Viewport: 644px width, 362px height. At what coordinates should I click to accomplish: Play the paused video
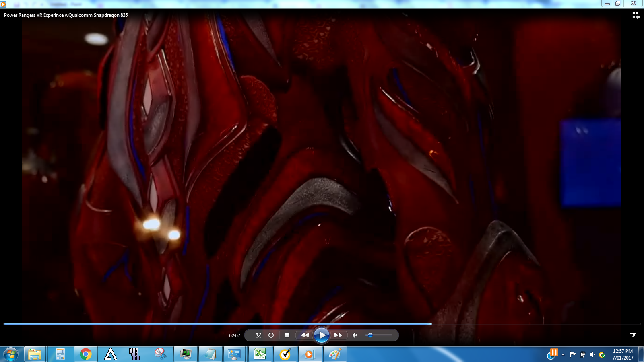(321, 335)
